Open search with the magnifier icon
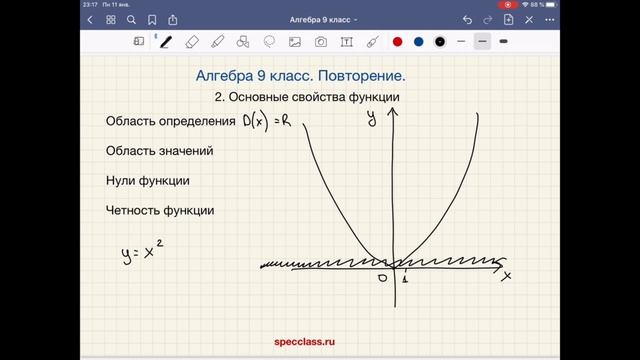The width and height of the screenshot is (640, 360). tap(131, 20)
